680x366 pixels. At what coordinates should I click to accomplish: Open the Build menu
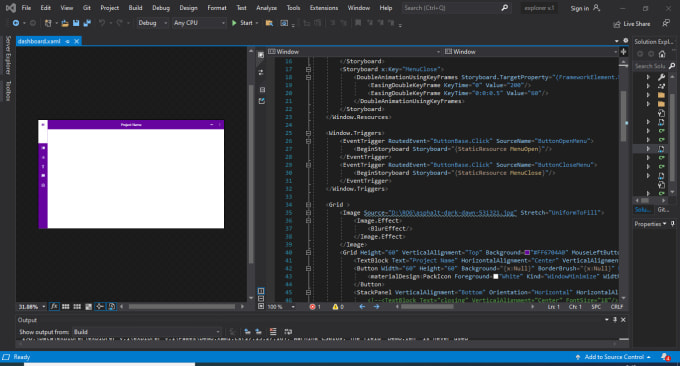click(135, 8)
